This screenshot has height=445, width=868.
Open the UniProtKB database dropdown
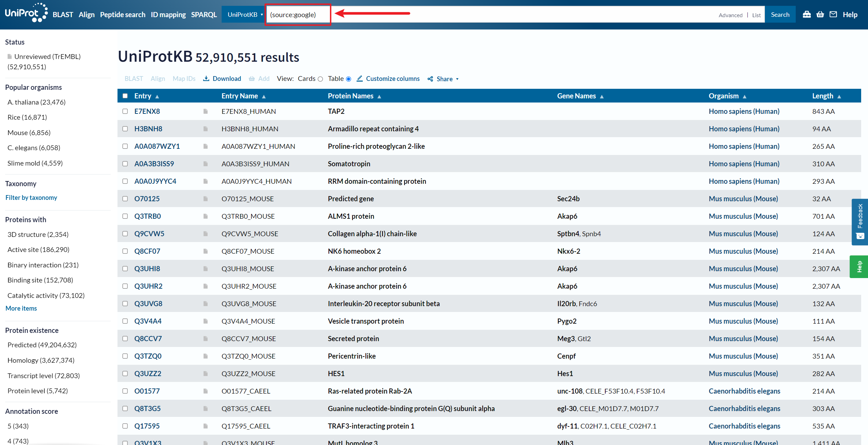[244, 14]
